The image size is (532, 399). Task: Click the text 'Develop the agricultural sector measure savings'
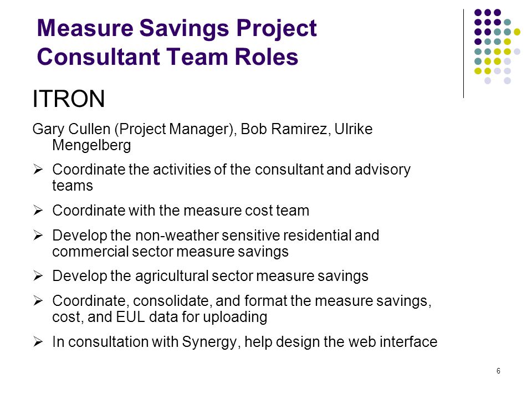coord(210,276)
